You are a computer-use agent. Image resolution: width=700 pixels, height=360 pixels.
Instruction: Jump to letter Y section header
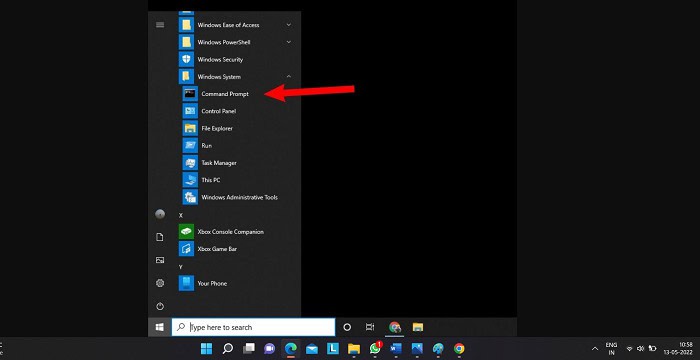pyautogui.click(x=181, y=267)
